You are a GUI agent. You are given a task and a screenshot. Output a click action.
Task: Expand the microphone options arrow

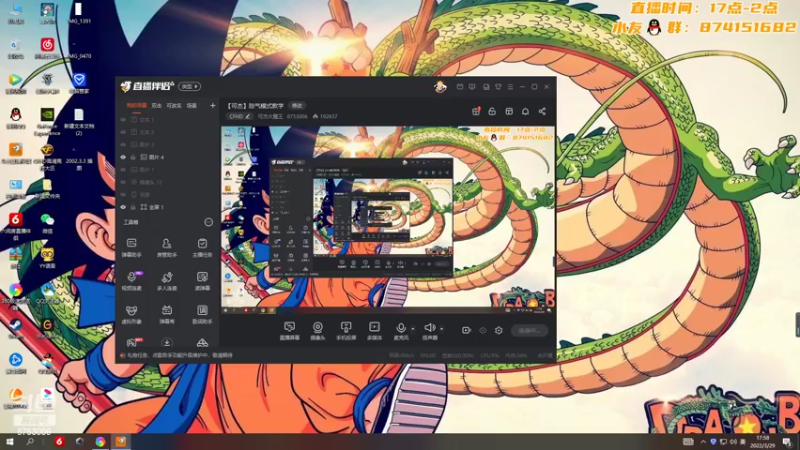[413, 329]
